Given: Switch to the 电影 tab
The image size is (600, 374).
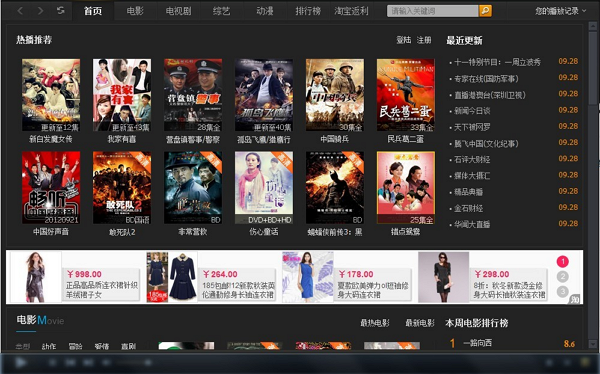Looking at the screenshot, I should [135, 11].
